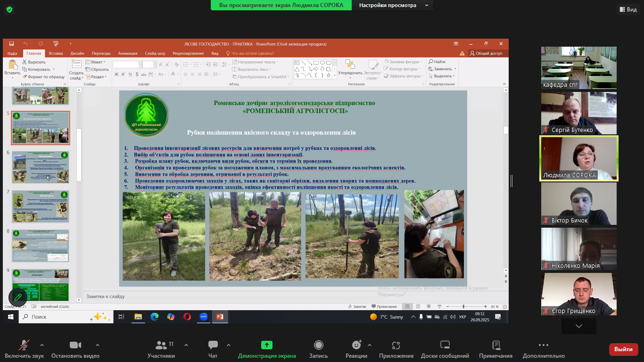This screenshot has width=644, height=362.
Task: Select slide 7 thumbnail in the panel
Action: coord(41,206)
